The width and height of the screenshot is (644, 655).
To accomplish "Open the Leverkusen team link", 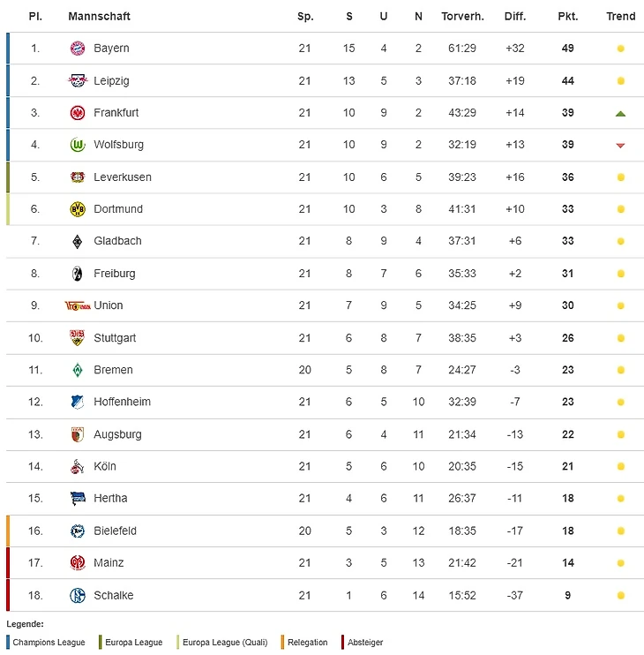I will coord(123,177).
